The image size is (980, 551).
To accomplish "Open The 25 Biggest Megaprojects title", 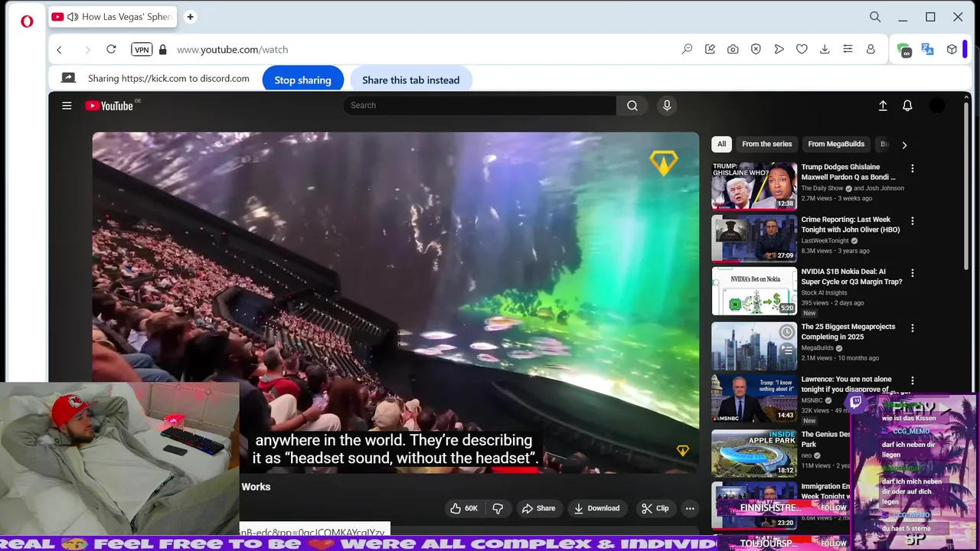I will [848, 331].
